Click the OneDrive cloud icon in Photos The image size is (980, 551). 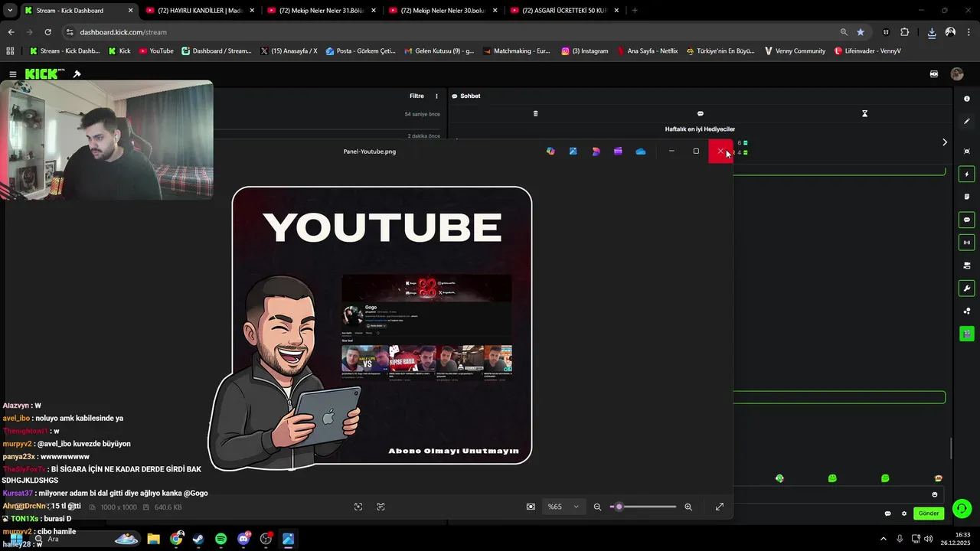coord(641,152)
